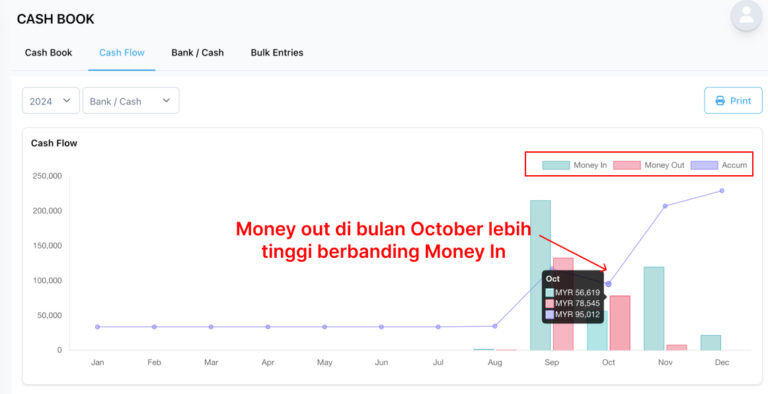Click the purple Accum legend swatch
768x394 pixels.
pos(704,165)
